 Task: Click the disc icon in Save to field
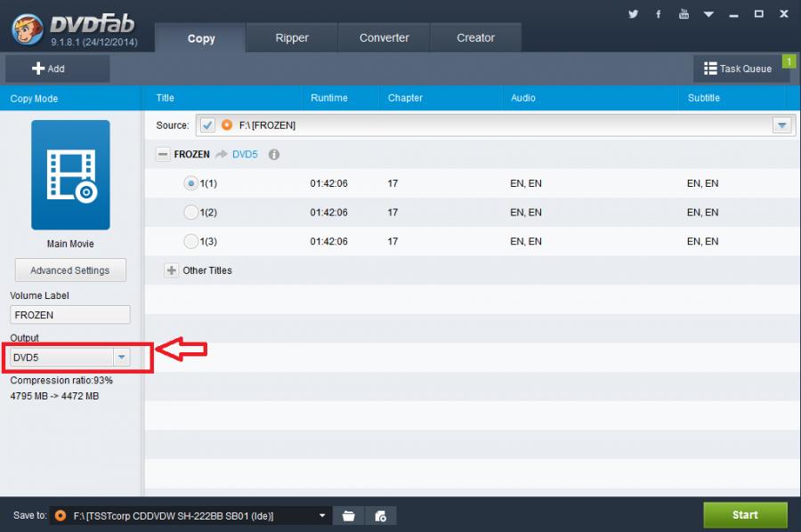(x=60, y=516)
